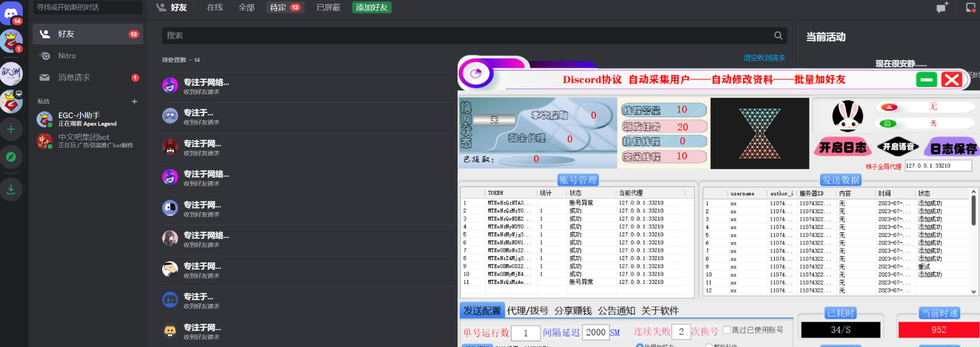Screen dimensions: 980x347
Task: Open the 欧洲 server icon
Action: pyautogui.click(x=11, y=74)
